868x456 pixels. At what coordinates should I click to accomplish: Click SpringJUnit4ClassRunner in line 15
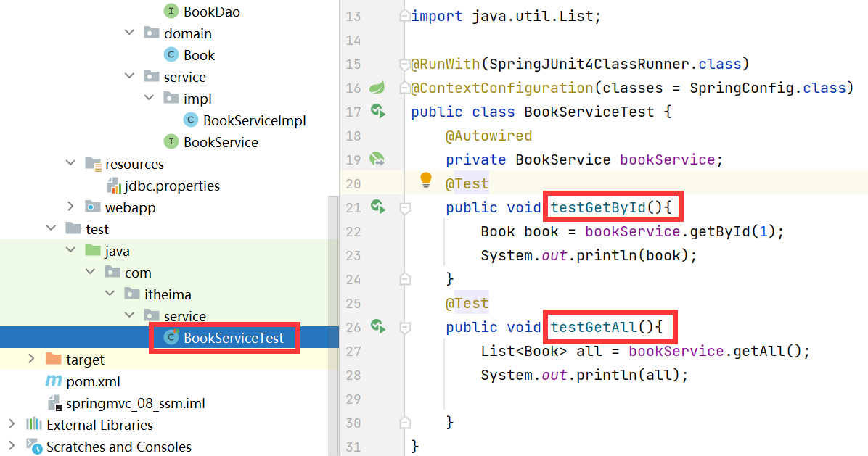589,64
